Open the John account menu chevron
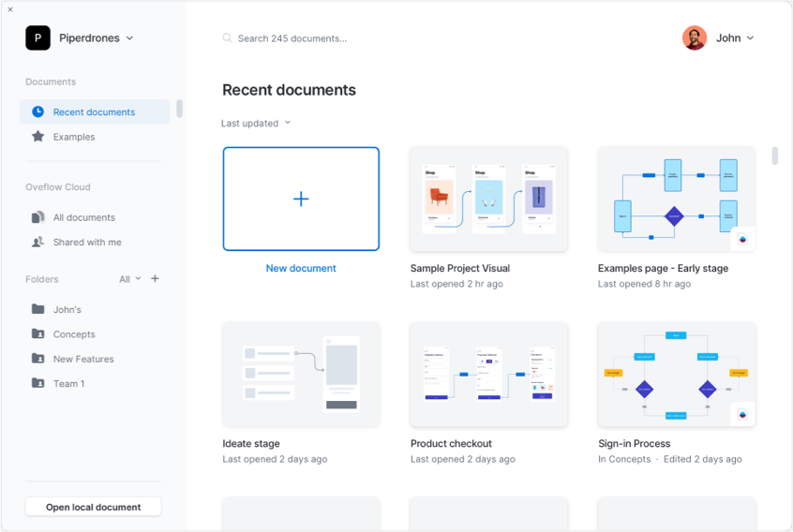Screen dimensions: 793x532 pyautogui.click(x=750, y=38)
